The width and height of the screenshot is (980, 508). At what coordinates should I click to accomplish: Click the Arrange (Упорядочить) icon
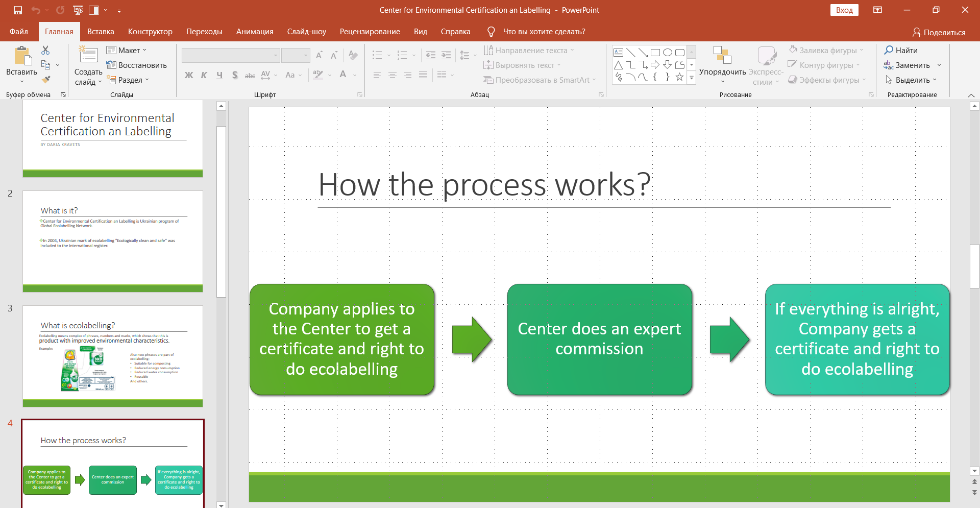[x=722, y=55]
